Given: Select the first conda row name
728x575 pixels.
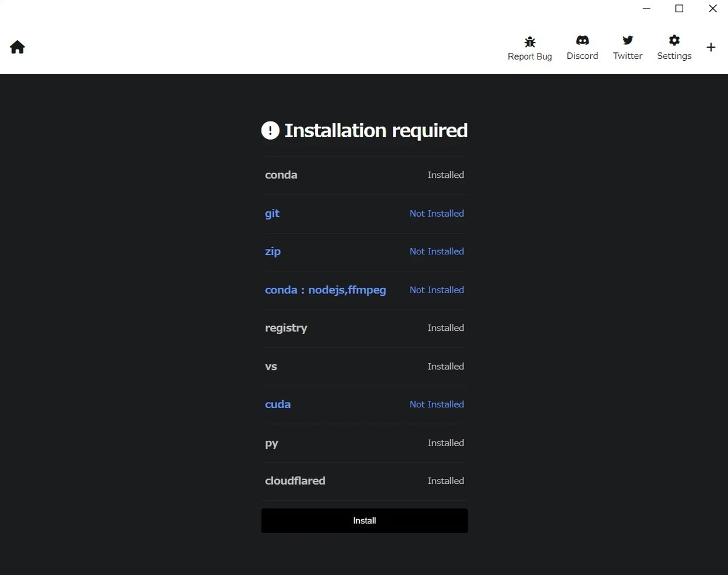Looking at the screenshot, I should pos(281,175).
